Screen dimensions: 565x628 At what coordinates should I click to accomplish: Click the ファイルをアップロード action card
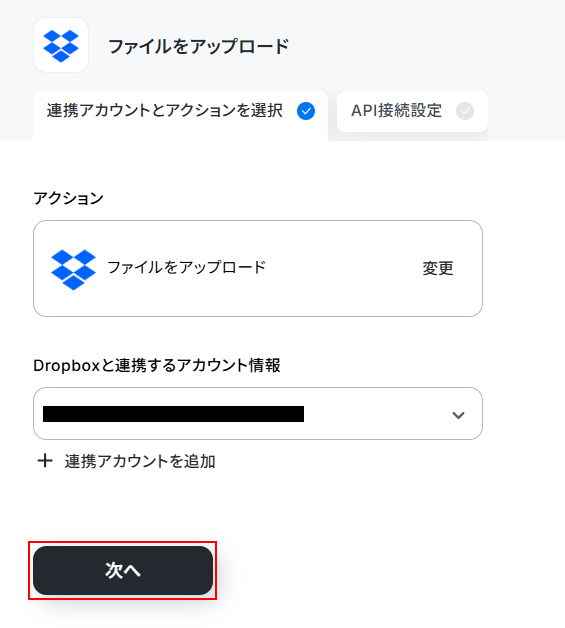258,268
